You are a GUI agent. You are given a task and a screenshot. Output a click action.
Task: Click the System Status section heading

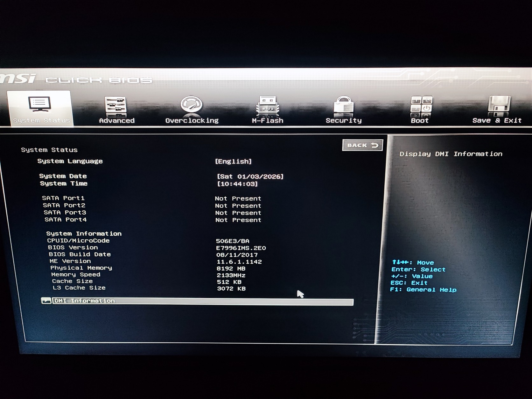pos(49,150)
